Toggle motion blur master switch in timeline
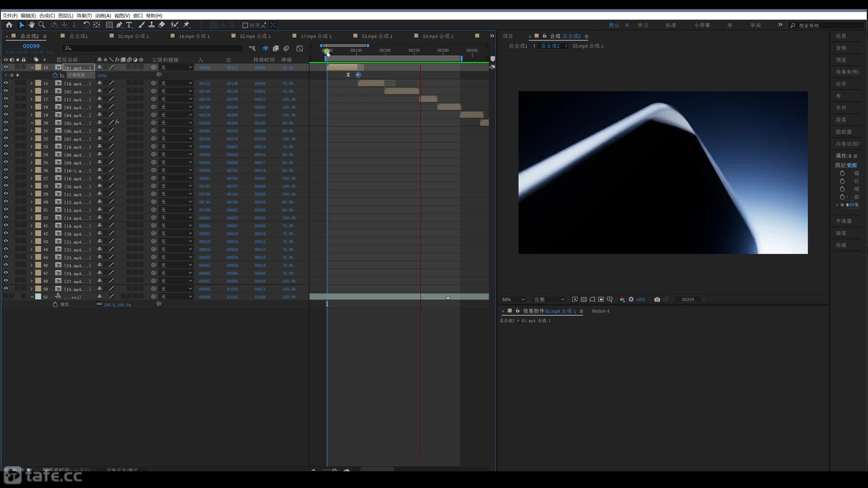This screenshot has height=488, width=868. [x=286, y=48]
